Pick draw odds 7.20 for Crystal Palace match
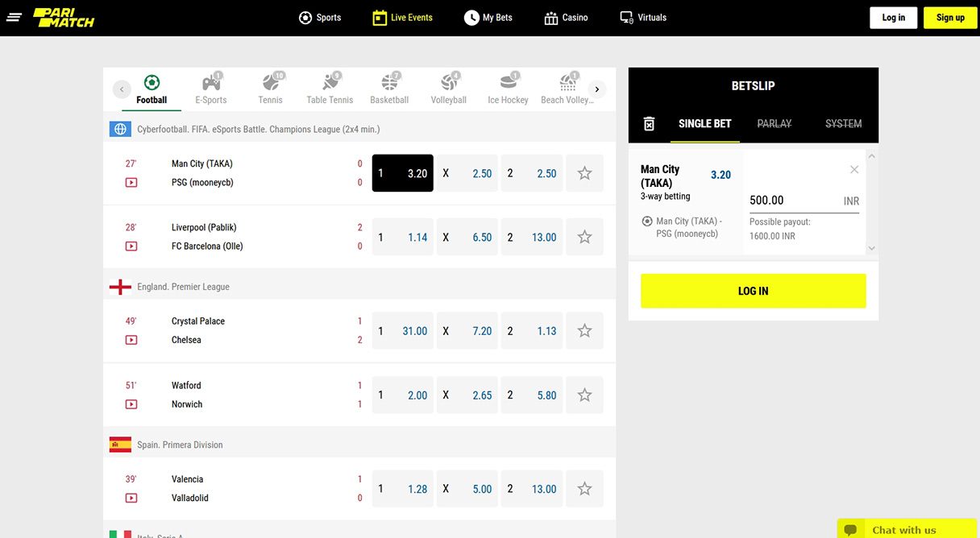 [467, 331]
